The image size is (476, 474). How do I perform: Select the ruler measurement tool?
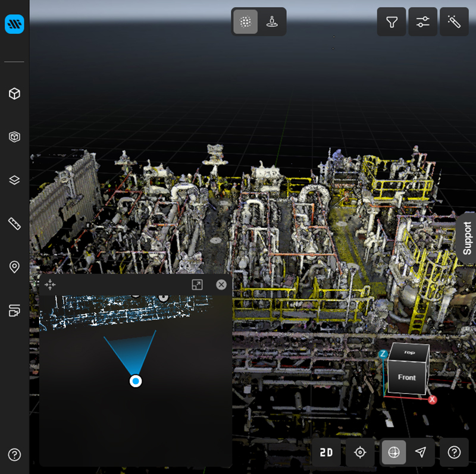pyautogui.click(x=14, y=224)
